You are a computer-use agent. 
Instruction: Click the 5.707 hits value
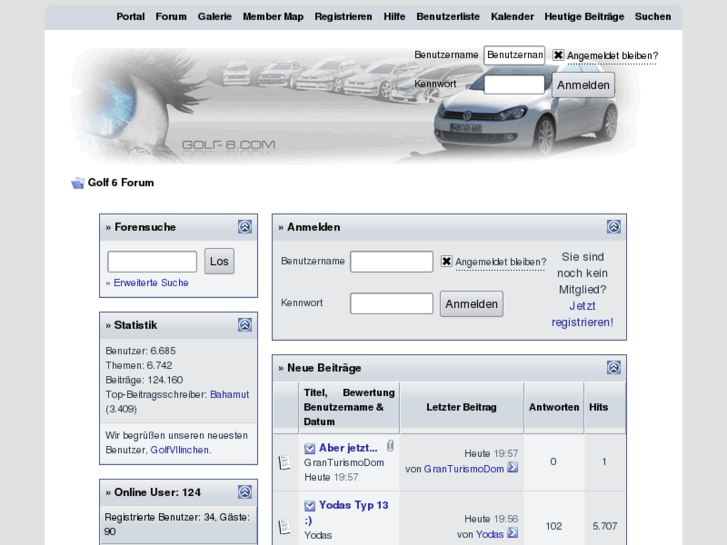[x=605, y=526]
